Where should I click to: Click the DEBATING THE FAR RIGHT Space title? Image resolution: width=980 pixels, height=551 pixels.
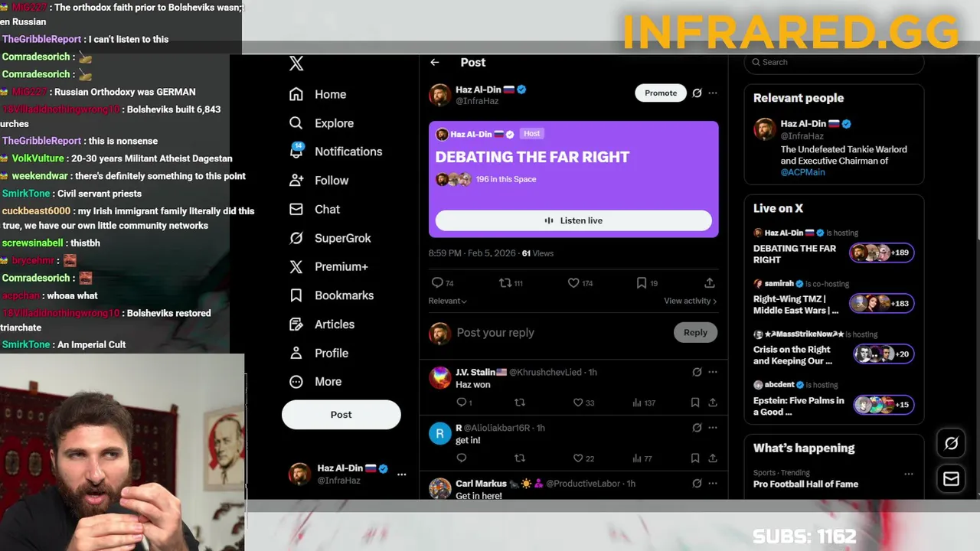pos(532,157)
